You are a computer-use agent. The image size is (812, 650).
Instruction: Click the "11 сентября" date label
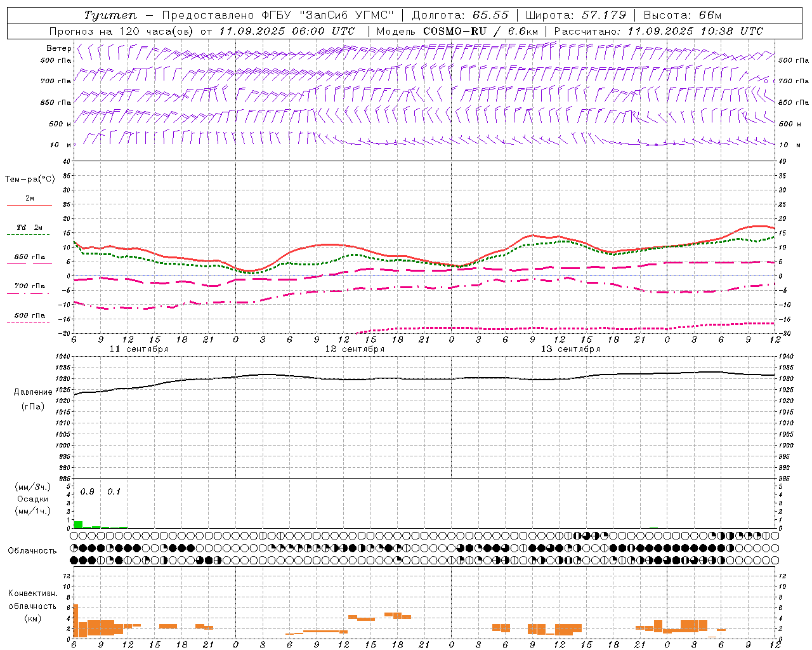139,349
